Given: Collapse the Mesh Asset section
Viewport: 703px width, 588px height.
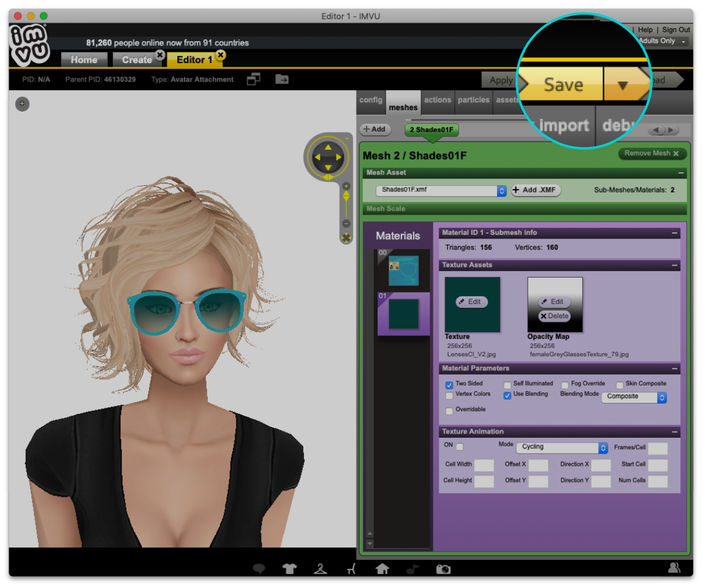Looking at the screenshot, I should point(680,173).
